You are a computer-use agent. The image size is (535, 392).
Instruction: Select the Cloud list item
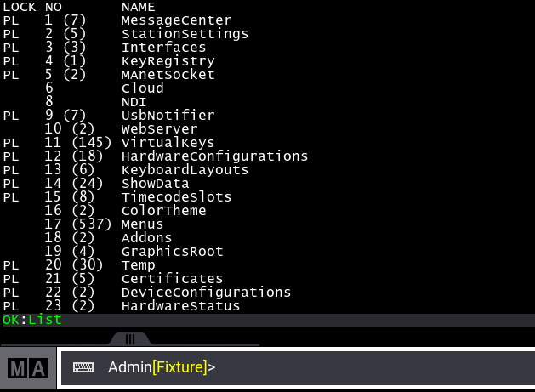(142, 88)
